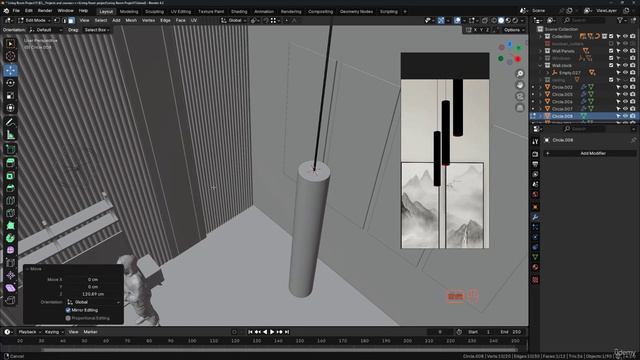The image size is (640, 360).
Task: Switch to the UV Editing workspace tab
Action: tap(181, 11)
